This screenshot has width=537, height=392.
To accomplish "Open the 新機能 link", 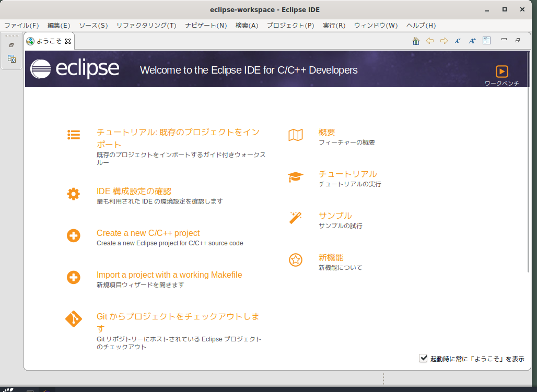I will click(331, 257).
